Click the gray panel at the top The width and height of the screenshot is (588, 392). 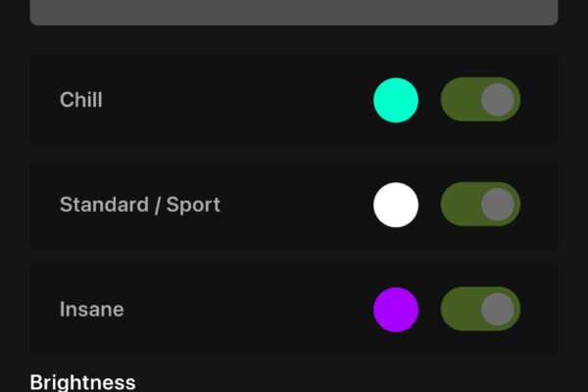coord(294,12)
